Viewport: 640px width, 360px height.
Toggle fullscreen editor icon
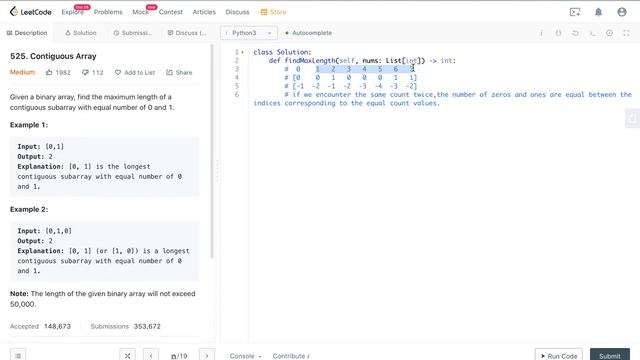point(626,33)
